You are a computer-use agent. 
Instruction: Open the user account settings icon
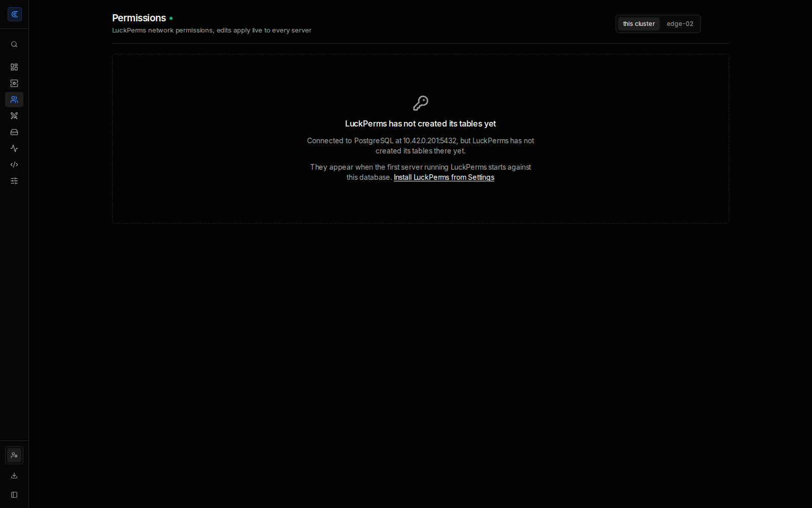pos(14,455)
